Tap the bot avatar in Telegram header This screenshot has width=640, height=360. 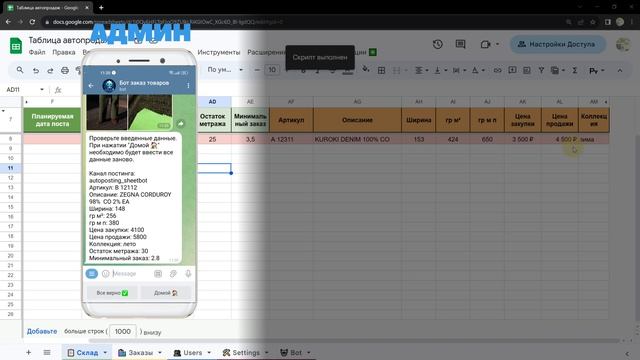coord(109,86)
